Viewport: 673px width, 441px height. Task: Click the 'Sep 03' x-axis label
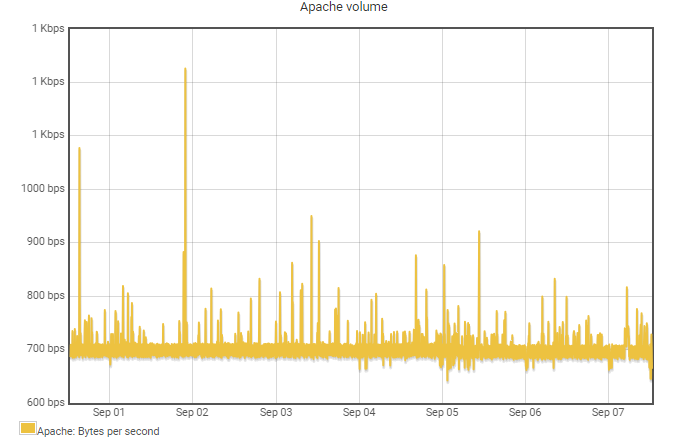click(x=276, y=412)
